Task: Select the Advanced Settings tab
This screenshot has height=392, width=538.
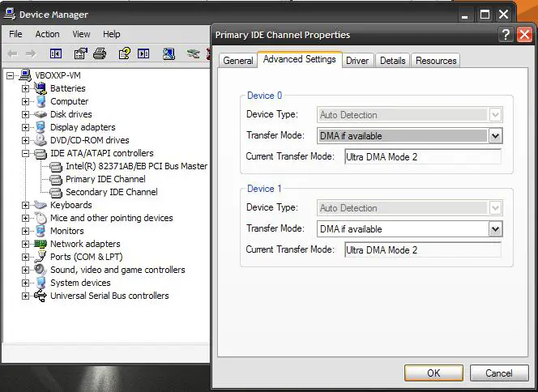Action: (x=300, y=59)
